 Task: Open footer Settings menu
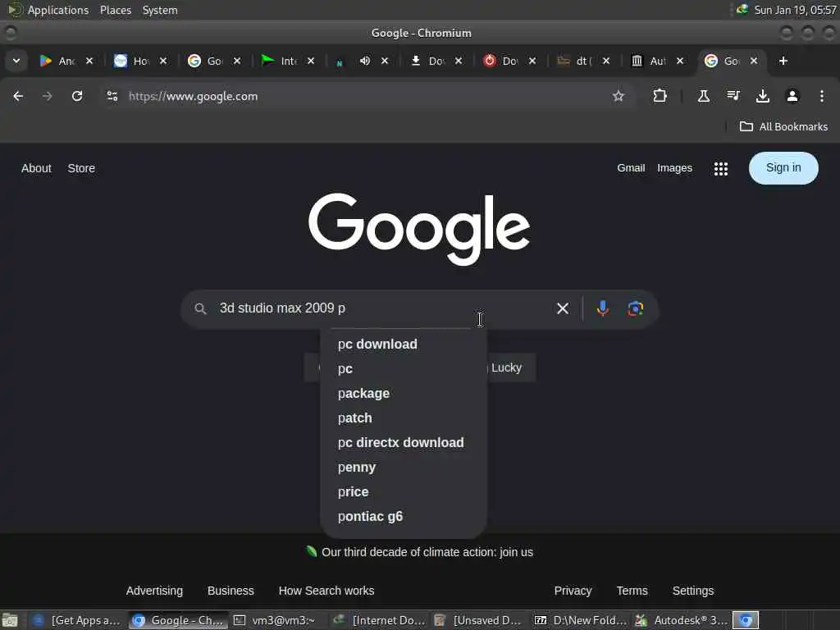point(692,591)
